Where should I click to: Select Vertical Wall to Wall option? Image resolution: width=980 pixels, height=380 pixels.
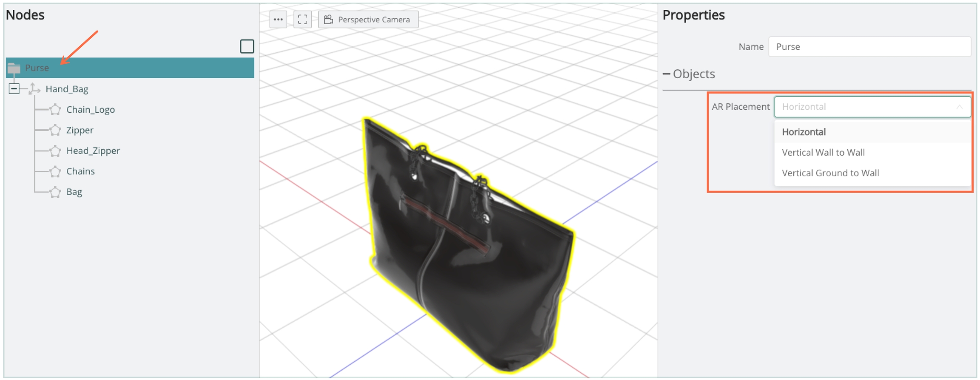click(x=823, y=152)
